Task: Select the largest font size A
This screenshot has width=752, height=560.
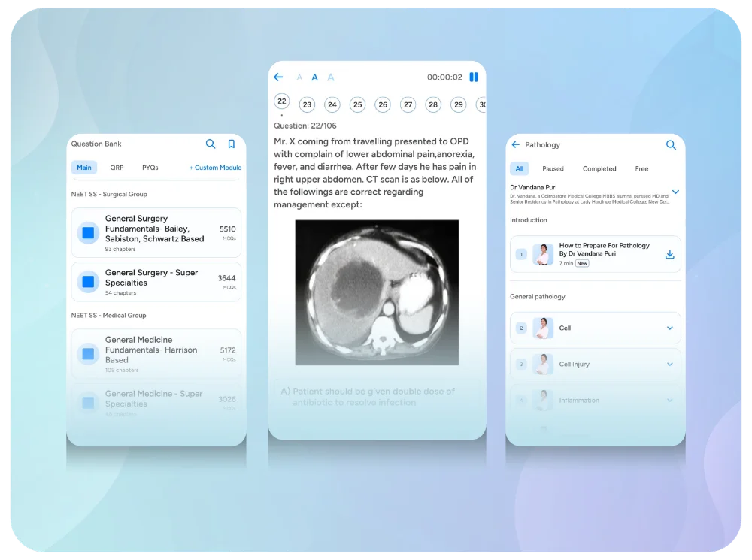Action: 331,77
